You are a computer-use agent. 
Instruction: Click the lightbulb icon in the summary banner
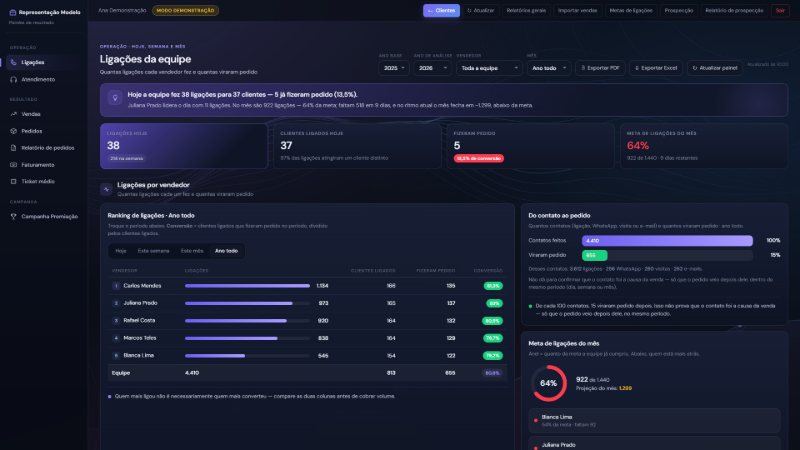pos(115,97)
